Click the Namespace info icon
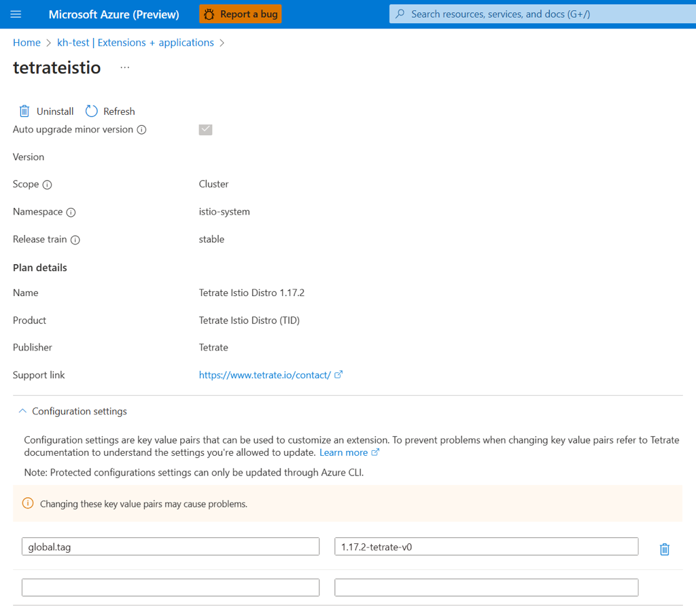 tap(71, 212)
